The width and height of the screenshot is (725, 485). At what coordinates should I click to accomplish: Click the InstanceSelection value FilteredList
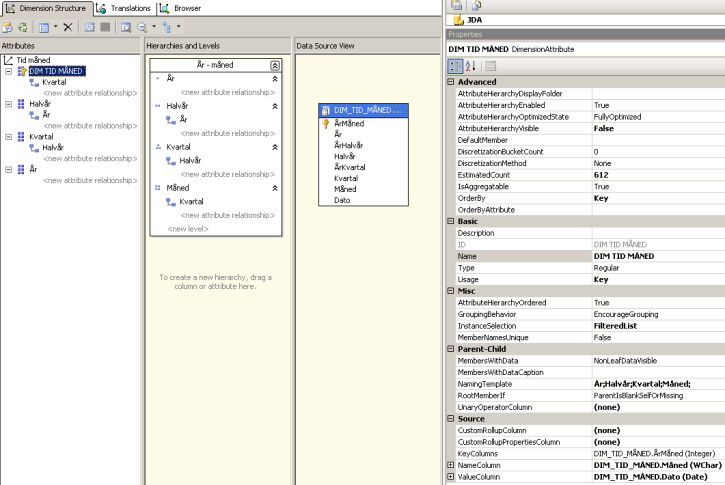click(x=658, y=325)
